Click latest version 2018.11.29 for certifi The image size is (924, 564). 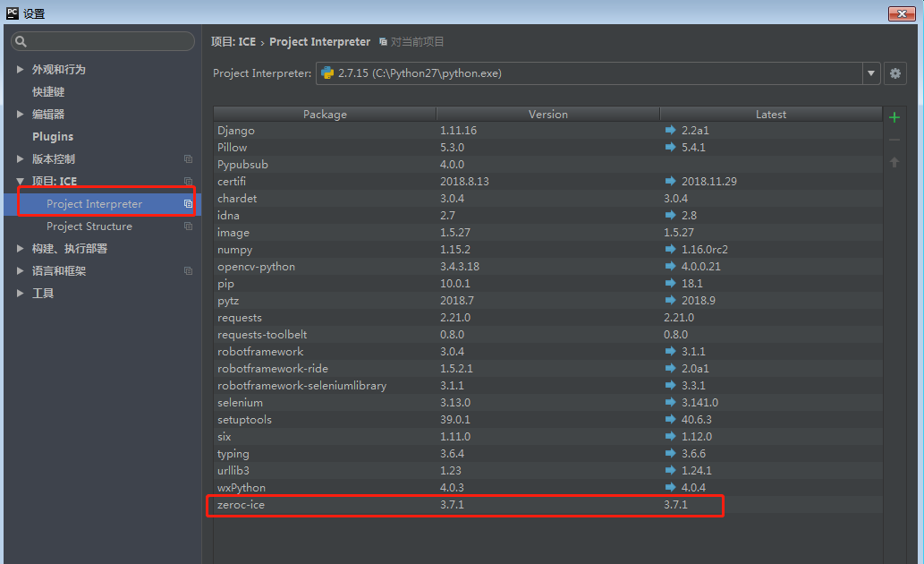coord(709,181)
